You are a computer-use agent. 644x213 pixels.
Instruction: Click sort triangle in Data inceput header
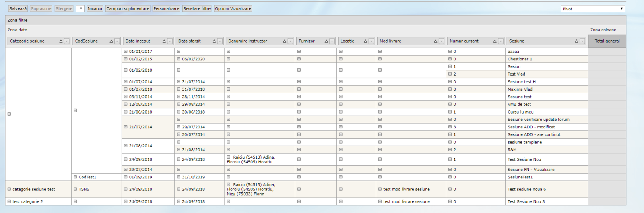tap(164, 41)
